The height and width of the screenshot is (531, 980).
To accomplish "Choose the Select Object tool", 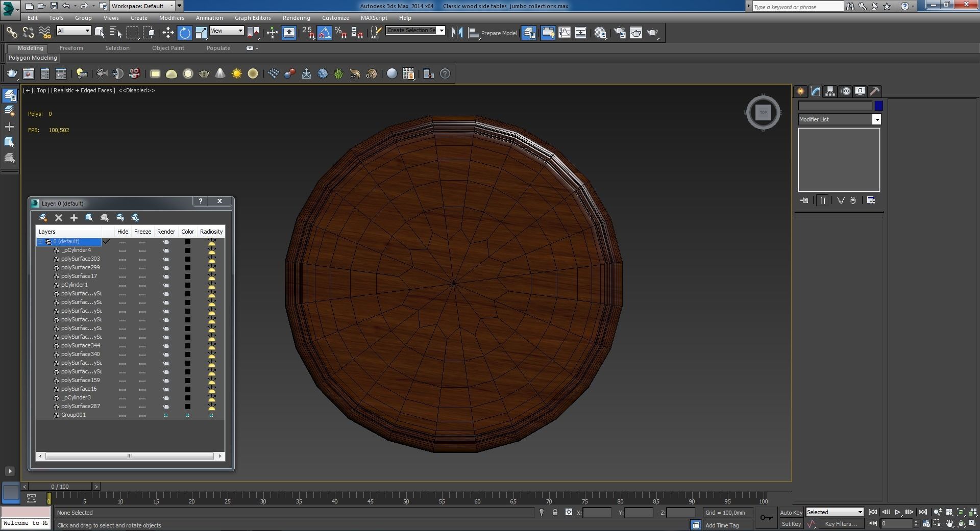I will pos(100,33).
